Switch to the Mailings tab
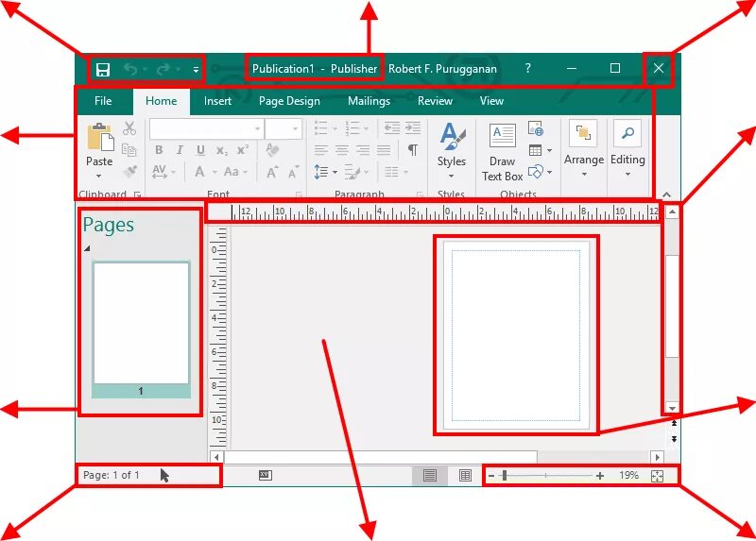Image resolution: width=756 pixels, height=541 pixels. click(369, 101)
